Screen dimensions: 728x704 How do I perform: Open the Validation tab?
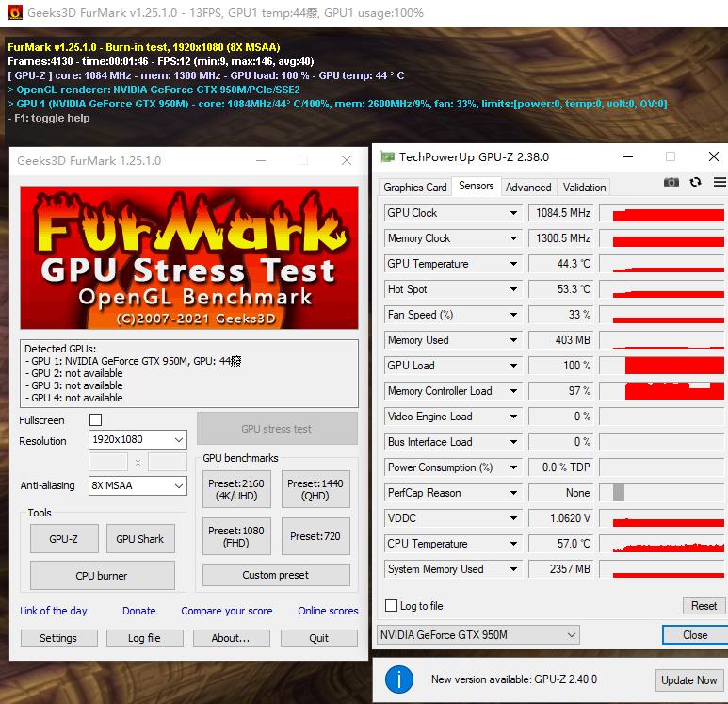(584, 188)
